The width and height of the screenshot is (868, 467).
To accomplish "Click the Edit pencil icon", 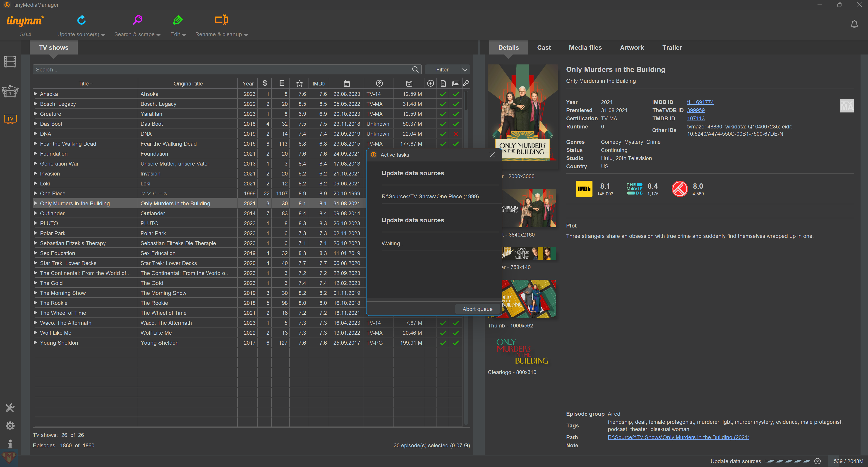I will click(x=177, y=20).
